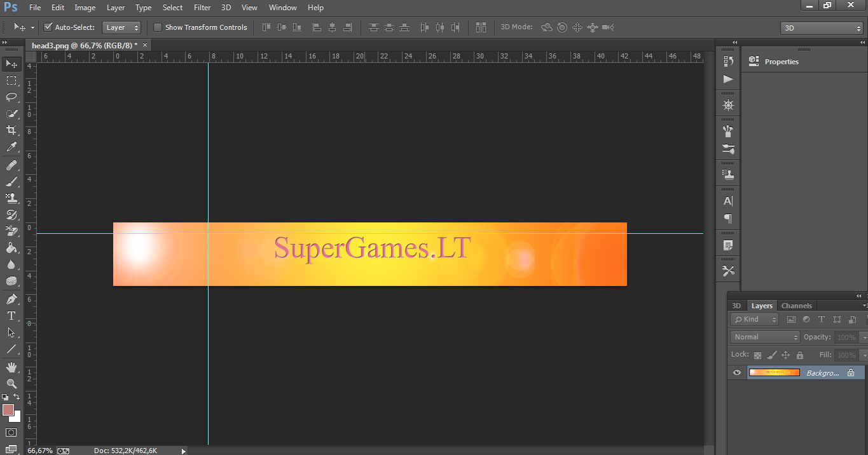This screenshot has height=455, width=868.
Task: Open the Character panel icon
Action: (x=728, y=201)
